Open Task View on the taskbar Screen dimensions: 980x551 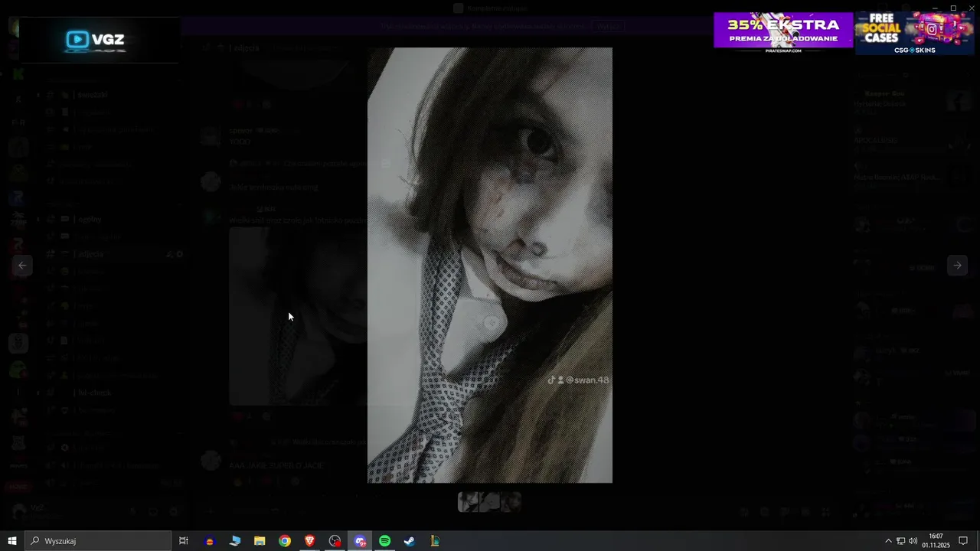[184, 541]
